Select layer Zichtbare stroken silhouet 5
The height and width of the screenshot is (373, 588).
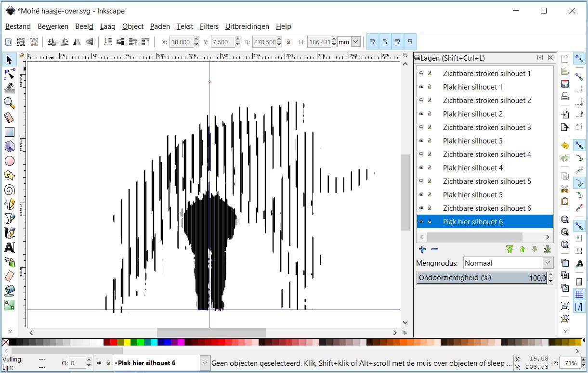point(486,181)
